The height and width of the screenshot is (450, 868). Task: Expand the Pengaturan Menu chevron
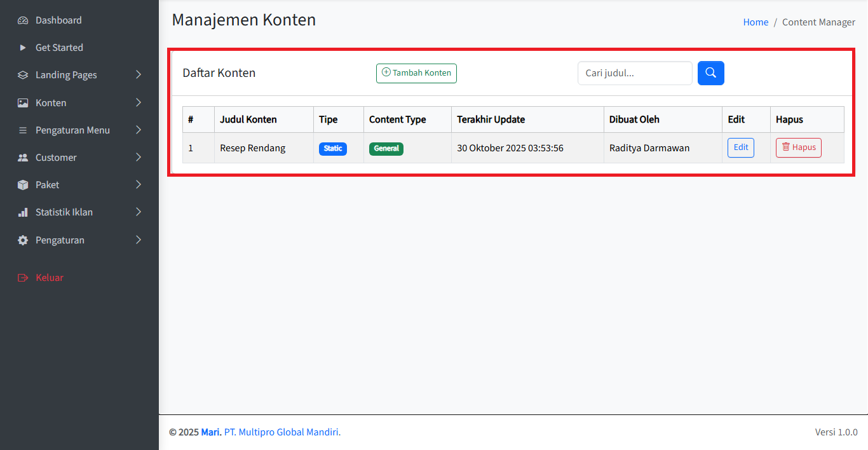139,130
